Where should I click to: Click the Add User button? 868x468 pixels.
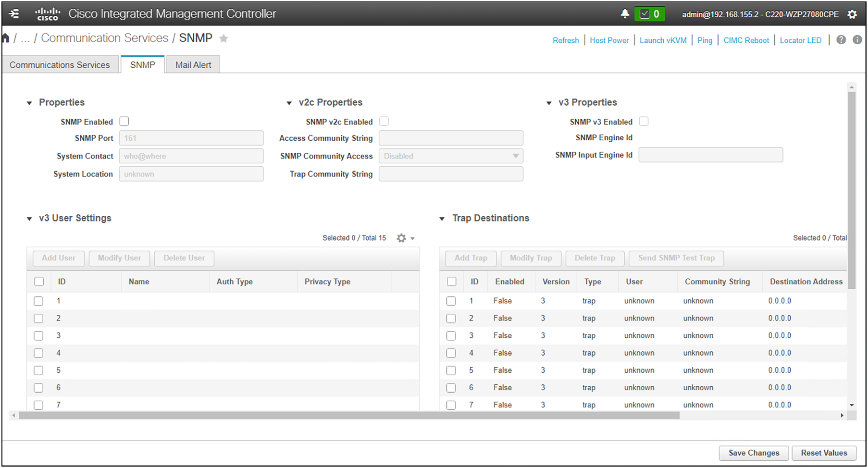point(59,258)
